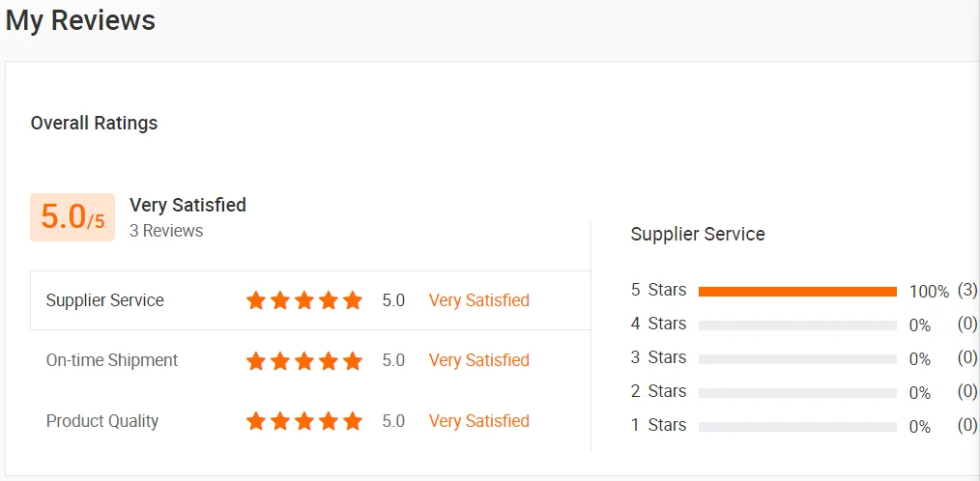Click fifth star in Product Quality row
This screenshot has width=980, height=481.
(353, 421)
